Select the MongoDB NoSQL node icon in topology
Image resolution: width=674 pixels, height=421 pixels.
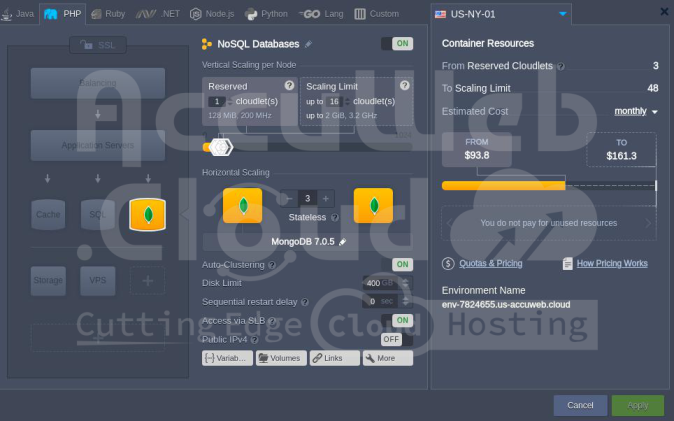[147, 214]
